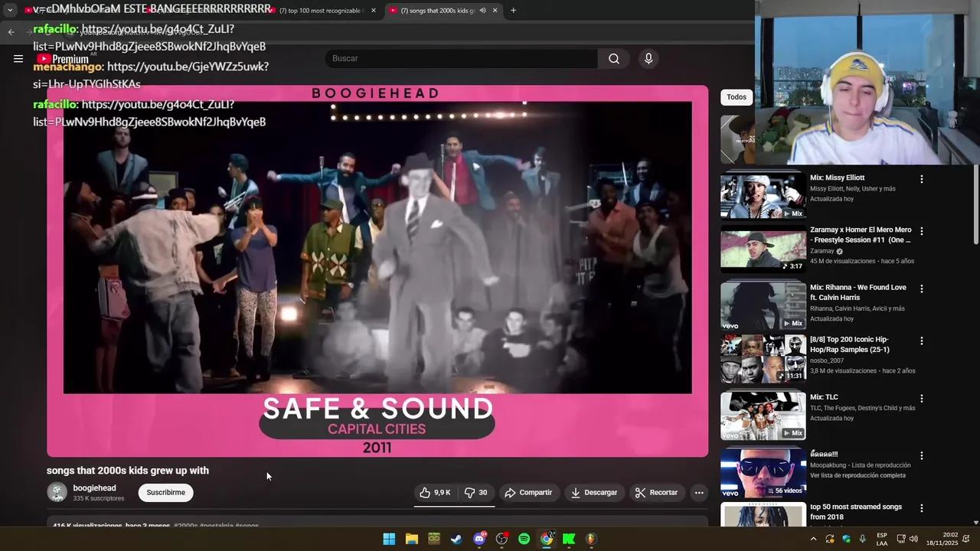Click Ver lista de reproducción completa

click(857, 475)
